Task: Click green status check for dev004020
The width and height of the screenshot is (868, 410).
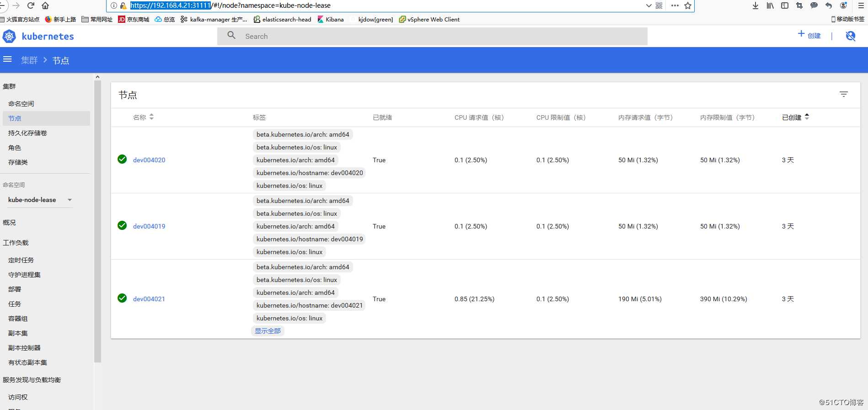Action: [x=122, y=159]
